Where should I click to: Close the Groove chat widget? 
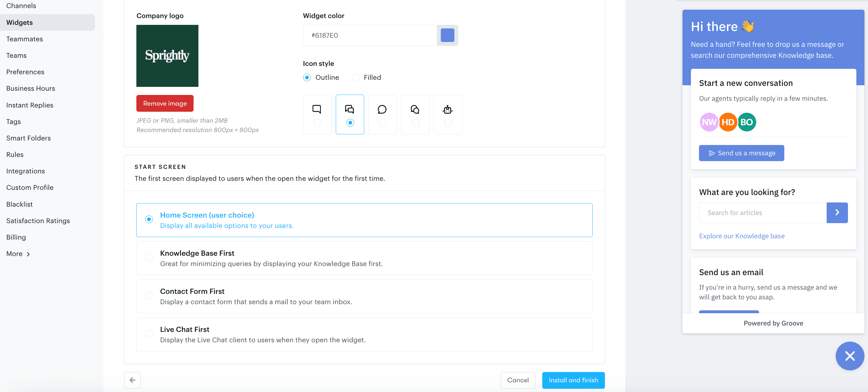850,356
